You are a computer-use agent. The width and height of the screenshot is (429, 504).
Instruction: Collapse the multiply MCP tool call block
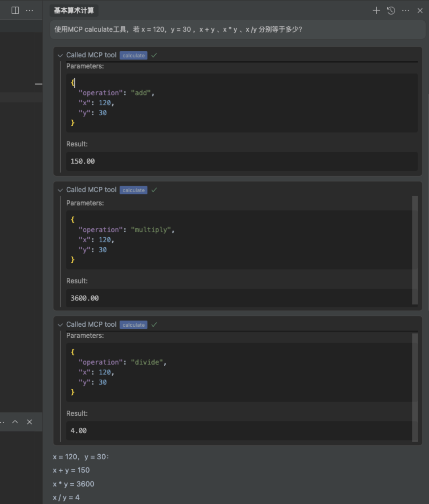(60, 190)
